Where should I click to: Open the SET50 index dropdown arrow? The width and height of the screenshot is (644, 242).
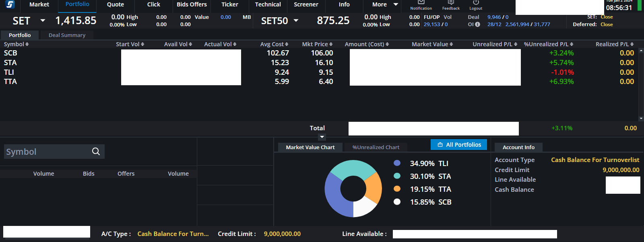pyautogui.click(x=296, y=21)
